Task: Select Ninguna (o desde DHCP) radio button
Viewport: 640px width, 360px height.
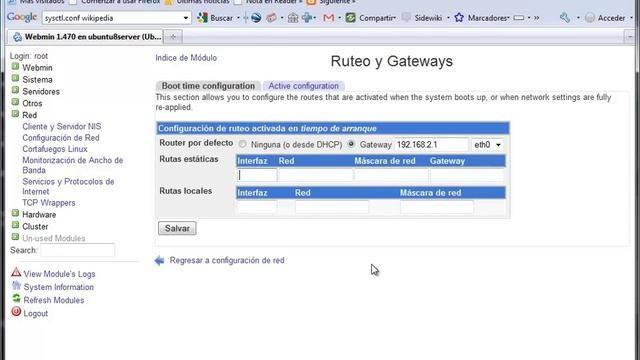Action: [242, 144]
